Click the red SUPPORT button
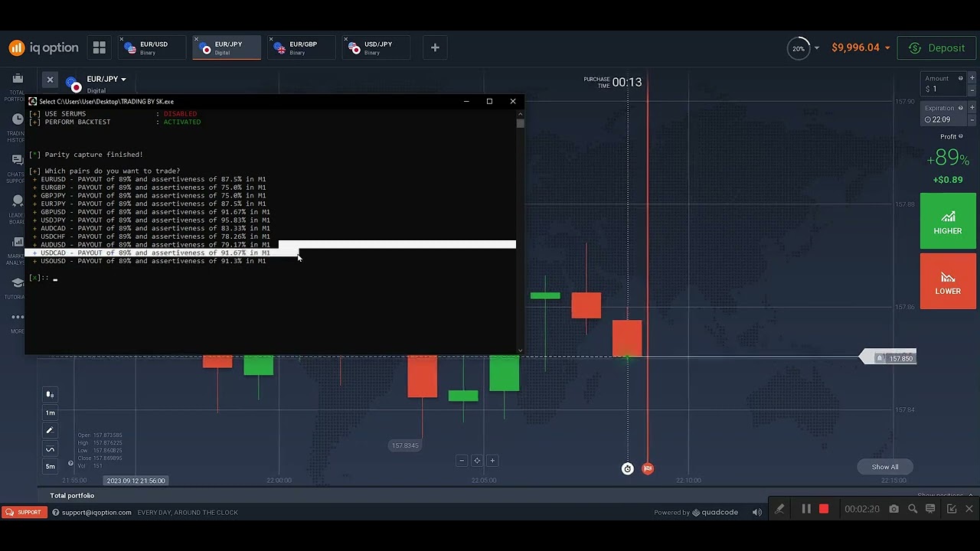Viewport: 980px width, 551px height. 24,512
